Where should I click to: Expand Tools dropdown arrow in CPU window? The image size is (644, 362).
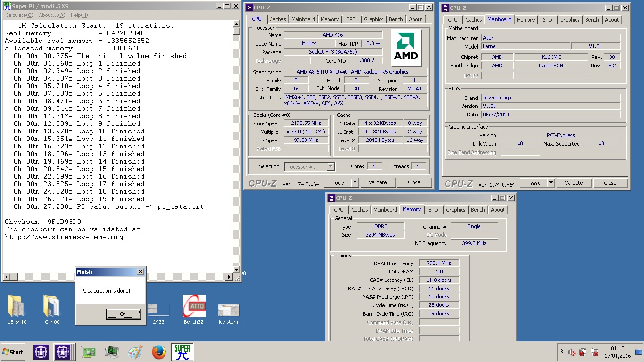click(355, 182)
